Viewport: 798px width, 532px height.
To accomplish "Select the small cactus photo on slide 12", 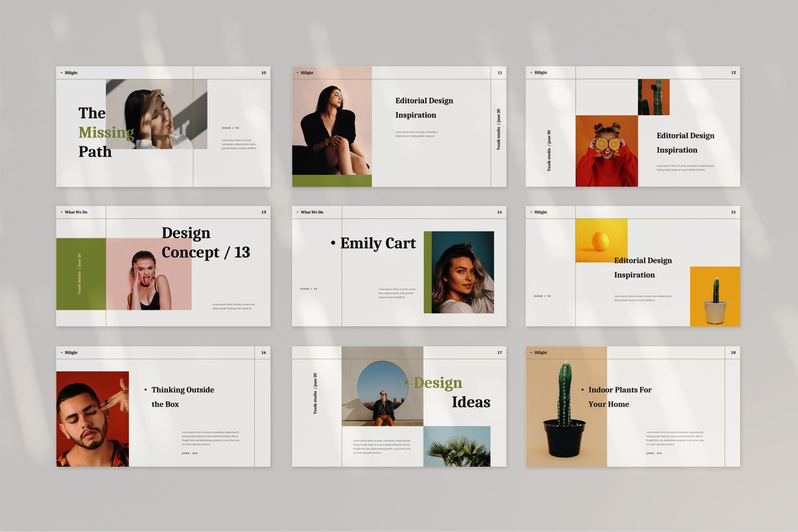I will point(653,97).
